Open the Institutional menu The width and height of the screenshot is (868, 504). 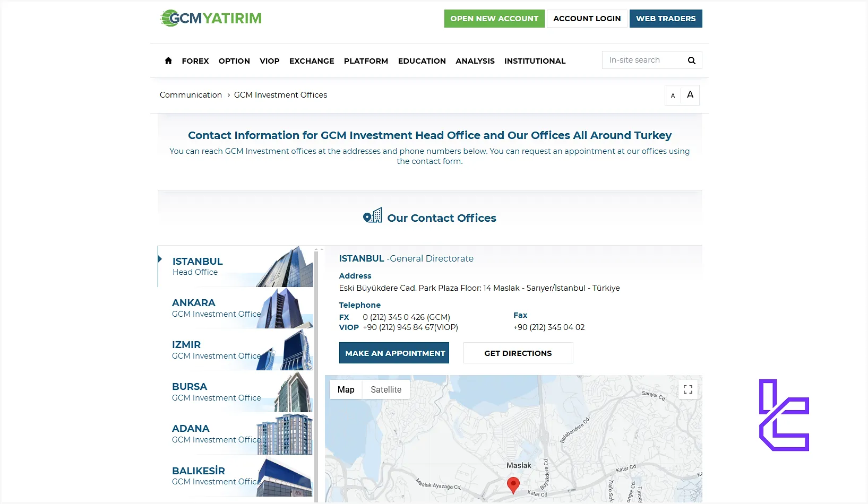pos(535,61)
